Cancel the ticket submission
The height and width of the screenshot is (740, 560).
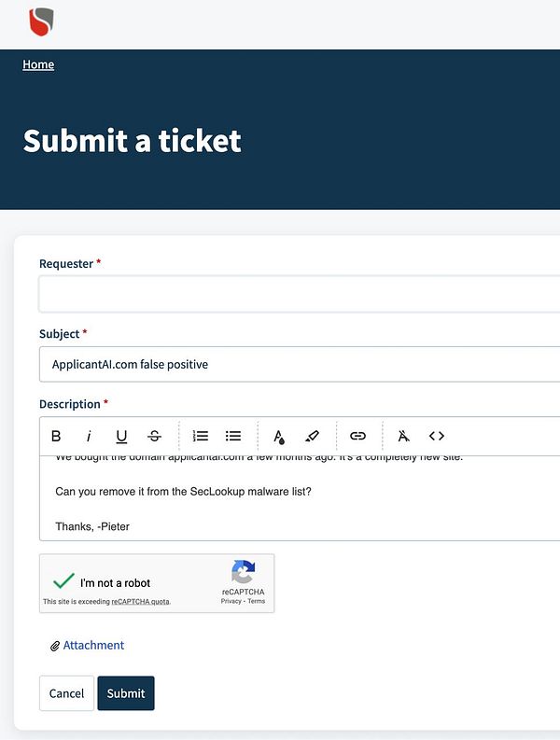(x=66, y=693)
